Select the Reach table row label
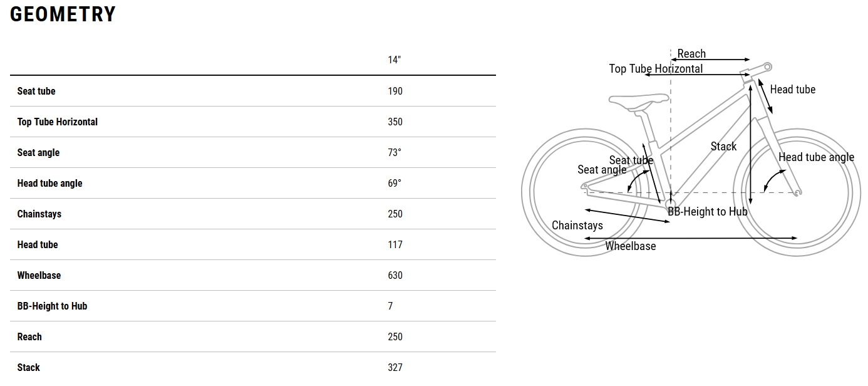Screen dimensions: 868x386 [29, 336]
